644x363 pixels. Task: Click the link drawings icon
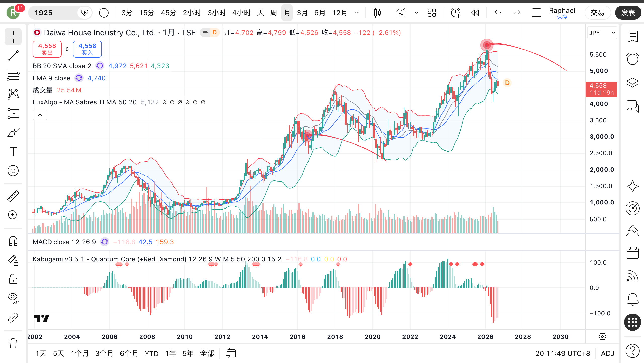(13, 318)
